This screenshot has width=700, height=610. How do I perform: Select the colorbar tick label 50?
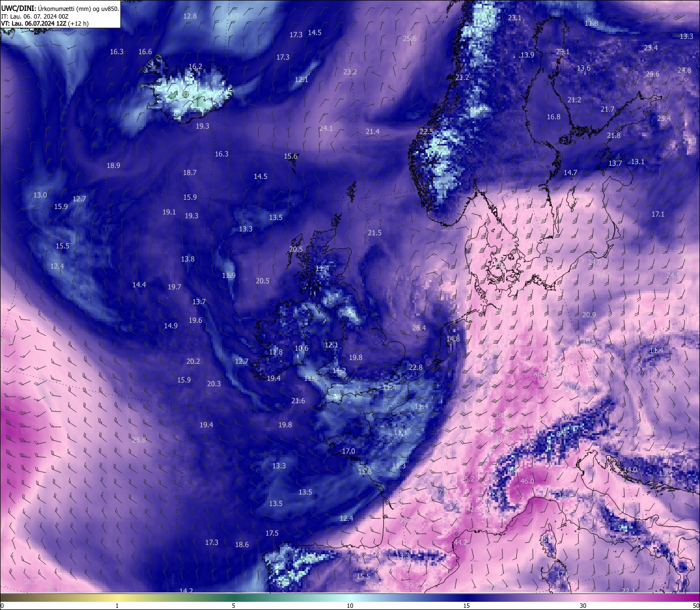[696, 606]
